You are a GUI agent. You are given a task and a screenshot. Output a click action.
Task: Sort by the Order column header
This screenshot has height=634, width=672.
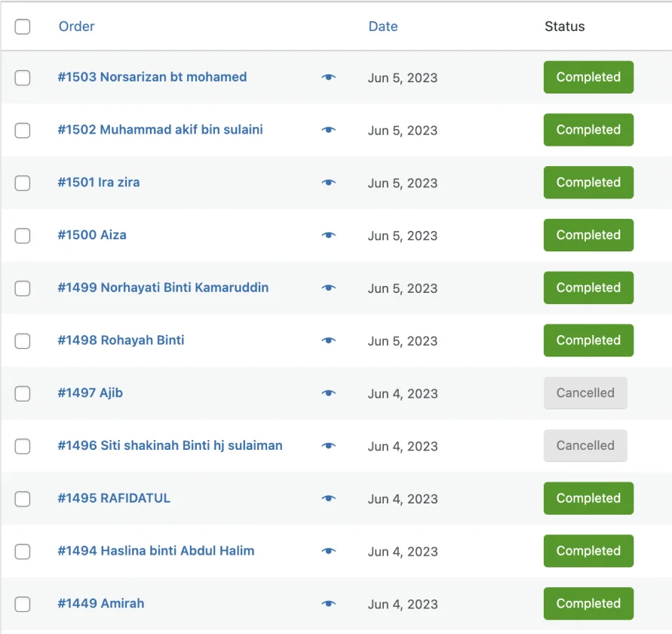coord(76,26)
